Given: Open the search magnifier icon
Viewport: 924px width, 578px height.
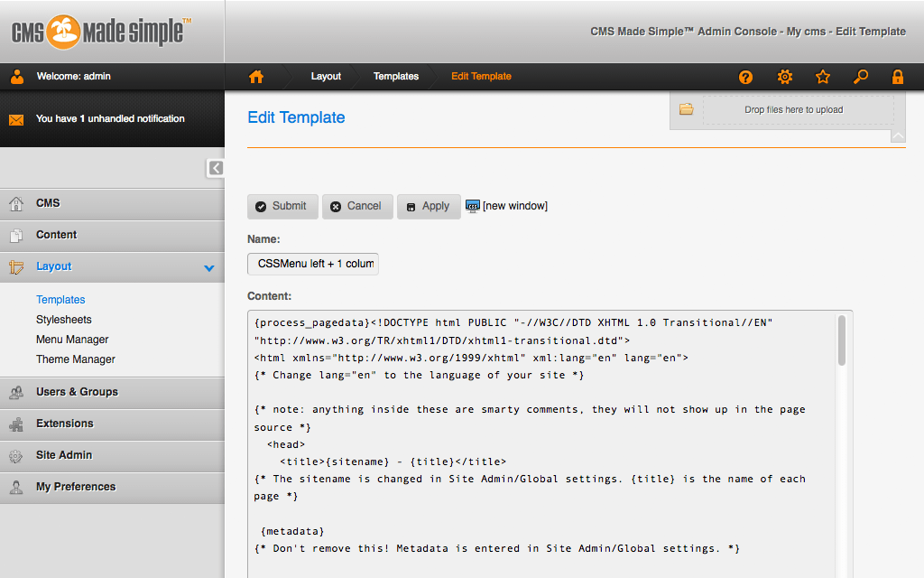Looking at the screenshot, I should 860,77.
